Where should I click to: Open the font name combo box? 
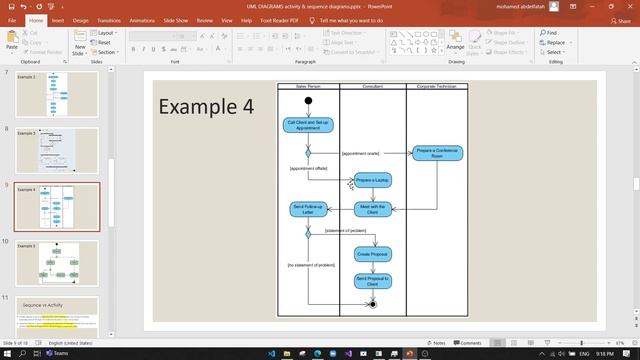point(152,36)
